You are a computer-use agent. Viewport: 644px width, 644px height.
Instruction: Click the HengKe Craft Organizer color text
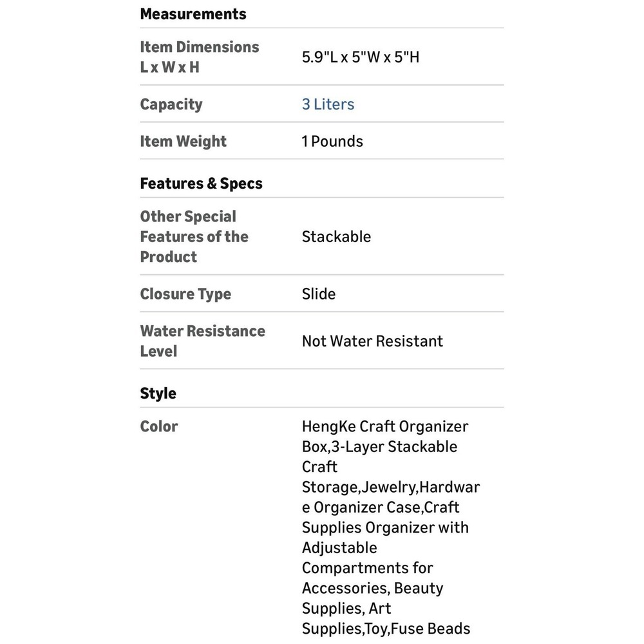tap(385, 426)
